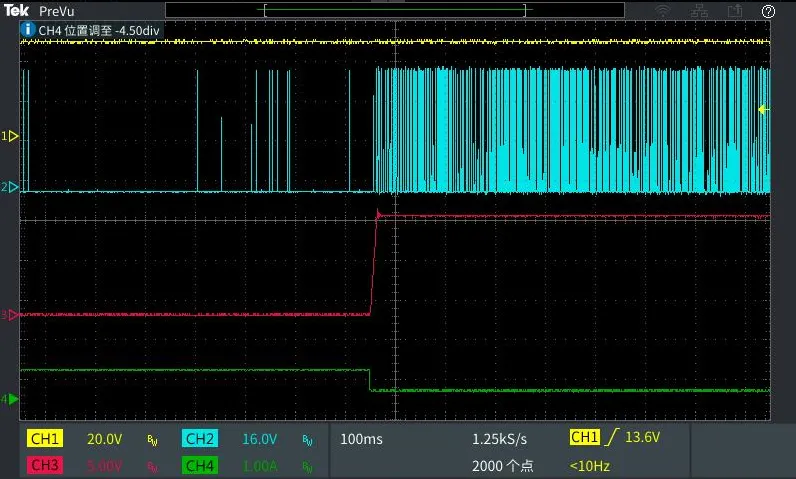Screen dimensions: 796x479
Task: Click the CH2 16.0V scale value
Action: coord(259,439)
